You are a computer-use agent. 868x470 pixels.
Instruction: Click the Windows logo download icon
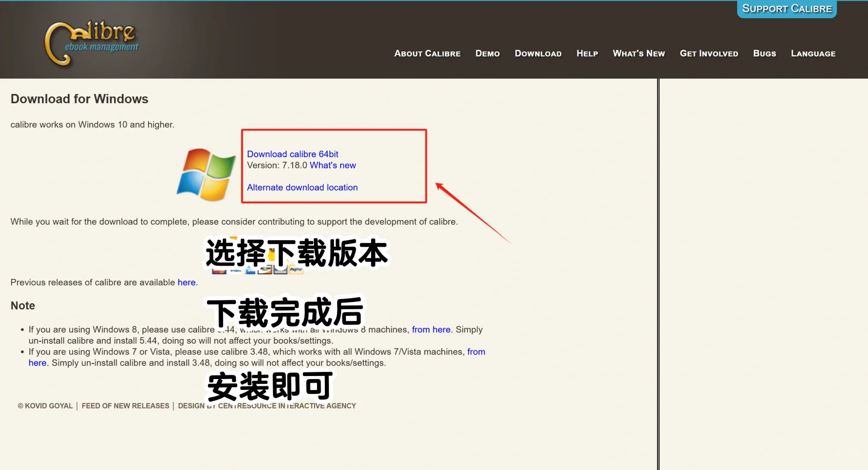pyautogui.click(x=206, y=174)
